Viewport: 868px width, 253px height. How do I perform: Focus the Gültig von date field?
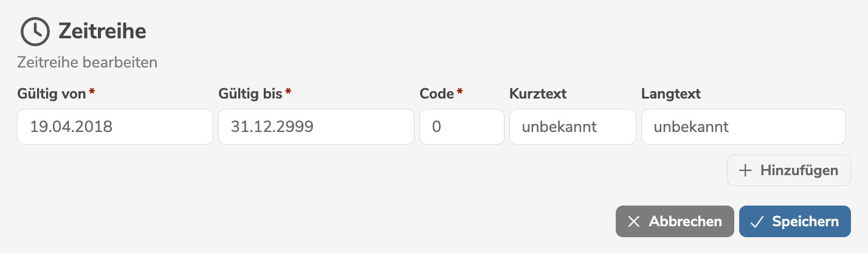[115, 127]
